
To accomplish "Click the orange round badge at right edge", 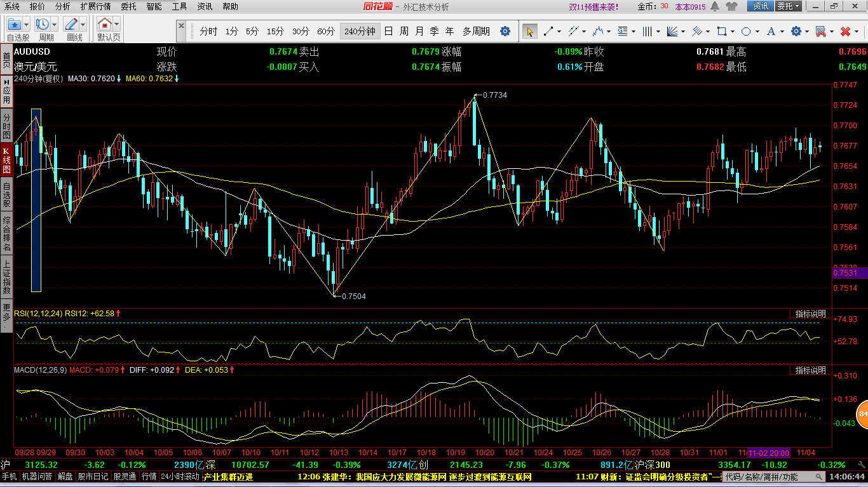I will click(863, 415).
